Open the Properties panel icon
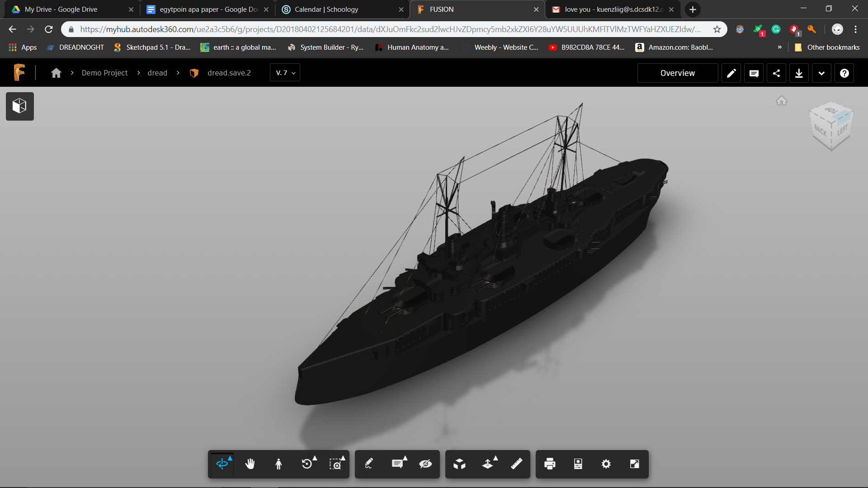 578,464
